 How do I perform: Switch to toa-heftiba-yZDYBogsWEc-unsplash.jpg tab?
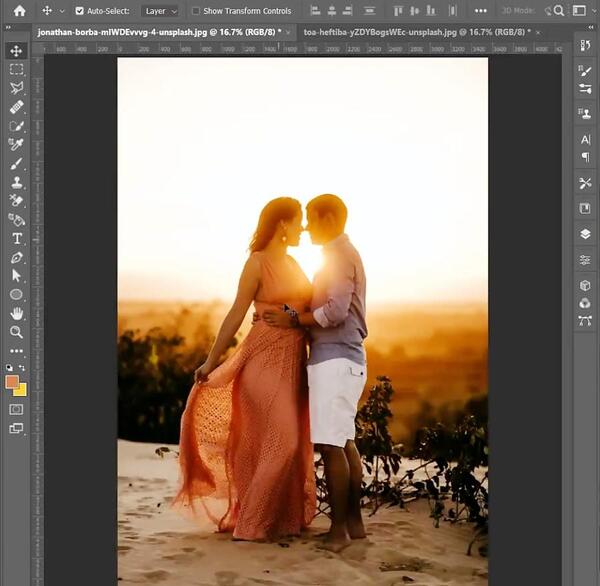(x=417, y=32)
